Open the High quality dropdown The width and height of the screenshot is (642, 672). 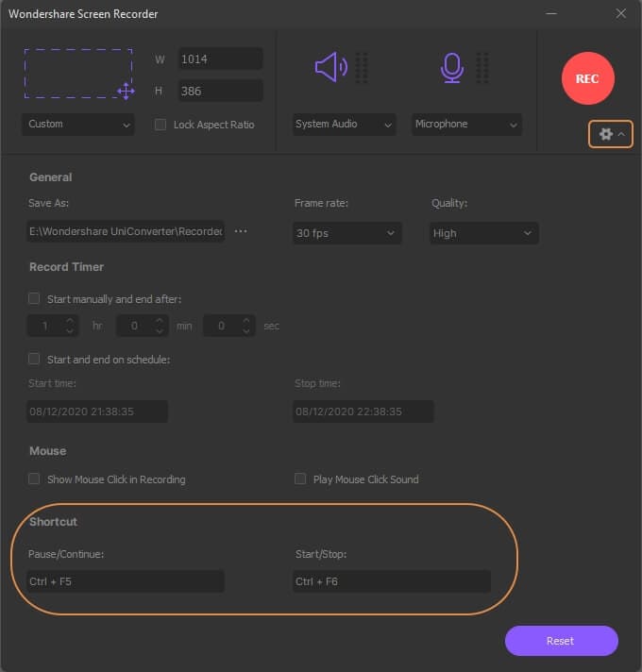click(483, 233)
